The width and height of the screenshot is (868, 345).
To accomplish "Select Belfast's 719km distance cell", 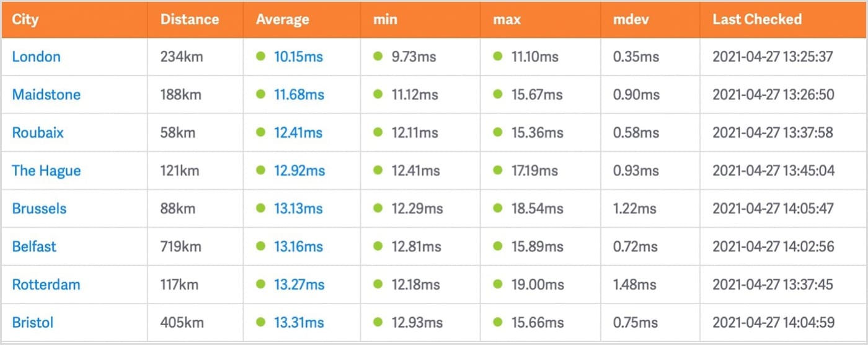I will [181, 246].
